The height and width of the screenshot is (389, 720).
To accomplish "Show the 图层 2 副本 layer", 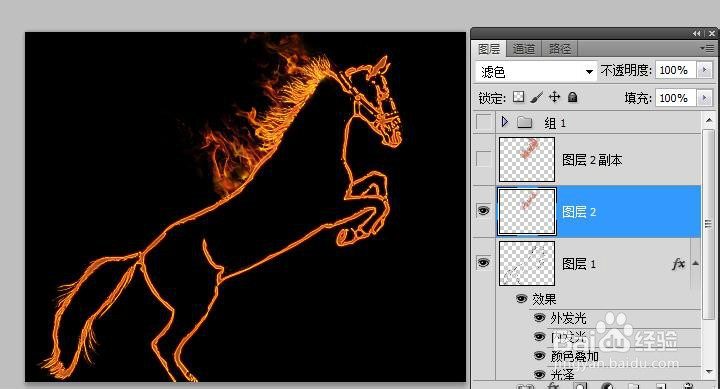I will [484, 159].
